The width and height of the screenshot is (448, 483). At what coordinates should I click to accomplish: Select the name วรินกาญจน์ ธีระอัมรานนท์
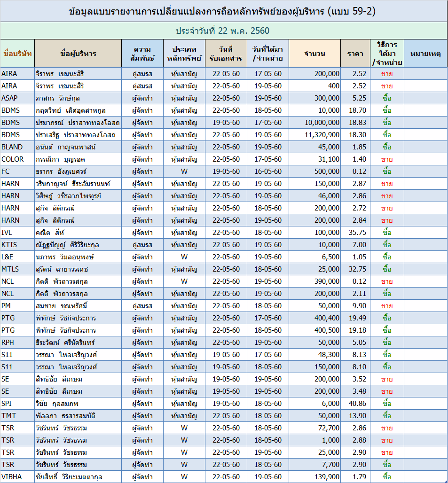coord(73,184)
